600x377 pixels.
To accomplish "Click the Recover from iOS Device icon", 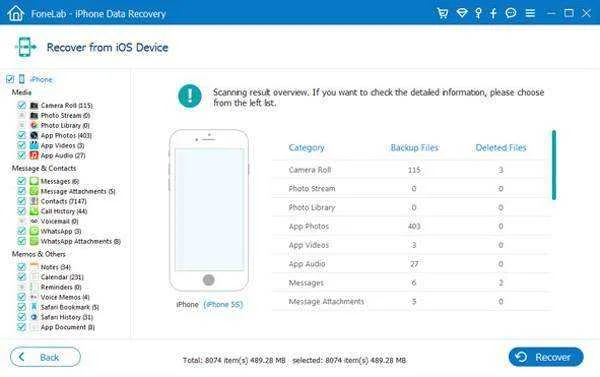I will pyautogui.click(x=25, y=47).
